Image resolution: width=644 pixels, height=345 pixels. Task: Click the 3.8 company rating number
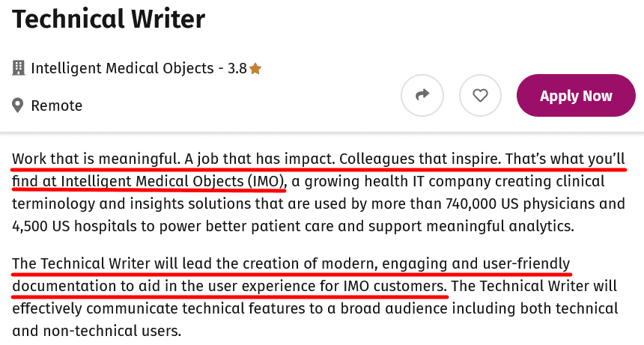tap(237, 68)
